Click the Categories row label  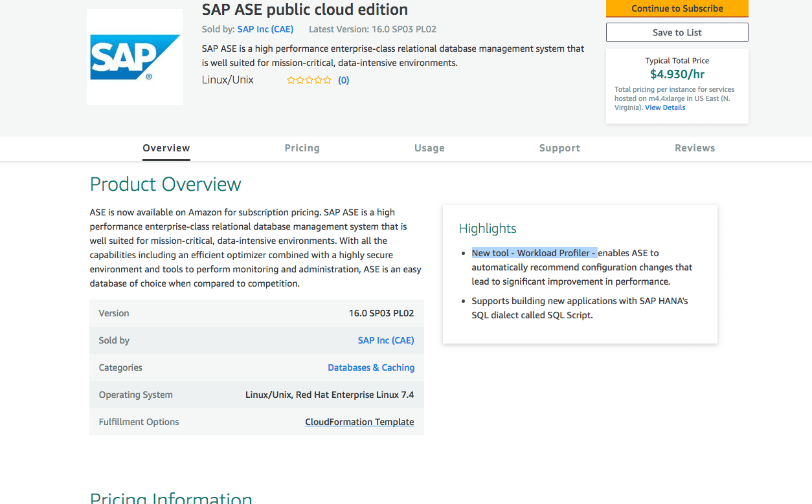click(120, 367)
